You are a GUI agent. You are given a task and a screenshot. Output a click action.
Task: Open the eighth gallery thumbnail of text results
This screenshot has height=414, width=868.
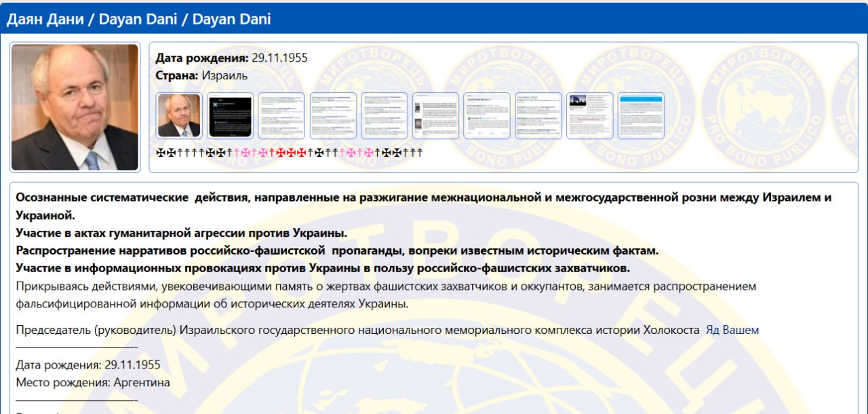click(538, 115)
